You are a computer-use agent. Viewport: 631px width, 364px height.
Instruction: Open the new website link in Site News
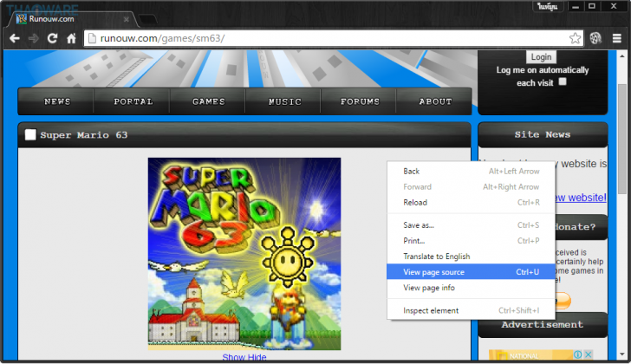(581, 198)
